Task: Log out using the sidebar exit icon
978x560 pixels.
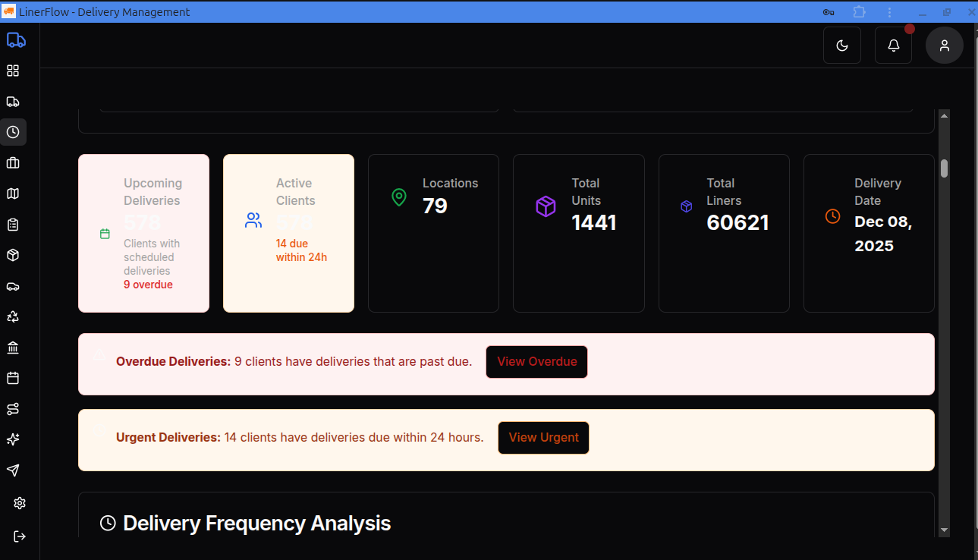Action: 19,536
